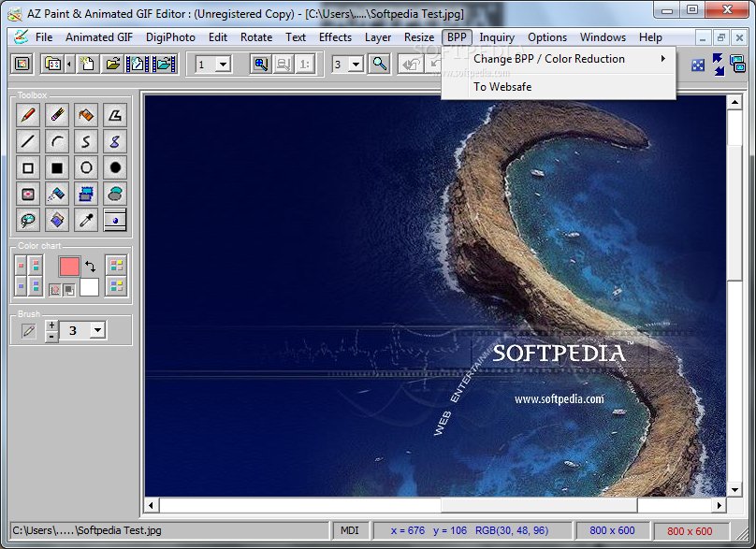Screen dimensions: 756x549
Task: Click the light-blue magnifying glass icon
Action: click(379, 64)
